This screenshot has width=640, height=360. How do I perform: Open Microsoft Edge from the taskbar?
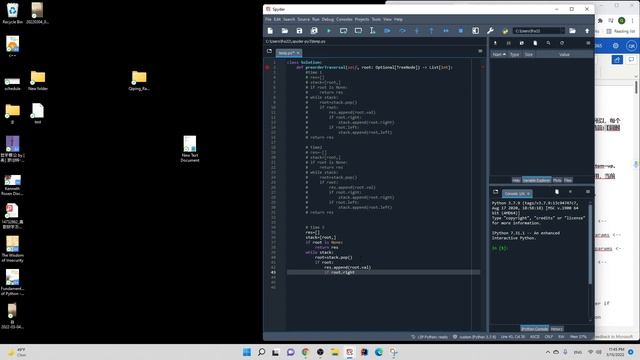point(379,352)
